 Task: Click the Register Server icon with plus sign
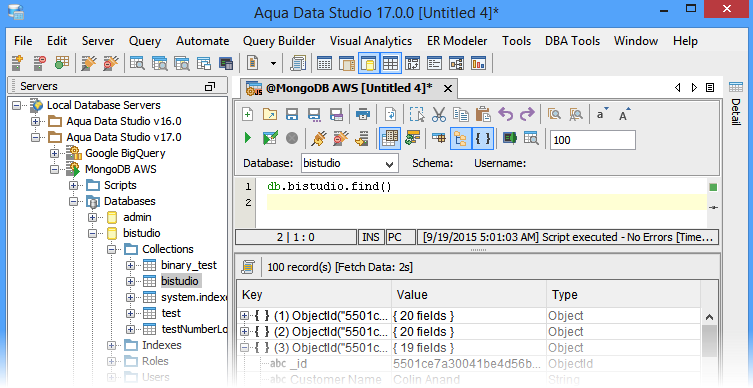17,63
